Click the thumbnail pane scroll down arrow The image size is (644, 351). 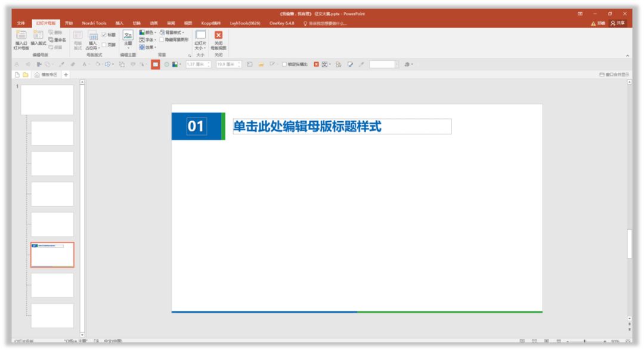(82, 335)
